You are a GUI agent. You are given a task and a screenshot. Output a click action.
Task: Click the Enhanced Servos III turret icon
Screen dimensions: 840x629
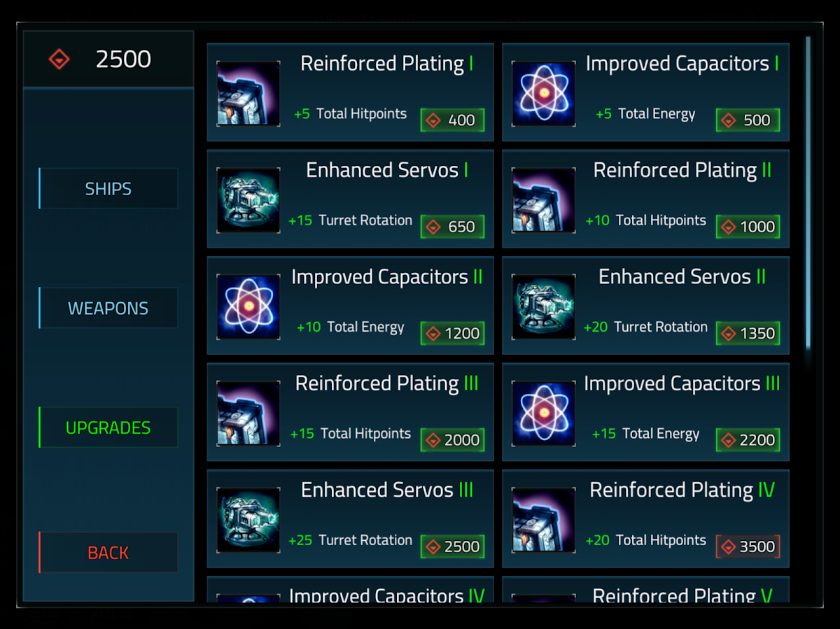tap(248, 521)
